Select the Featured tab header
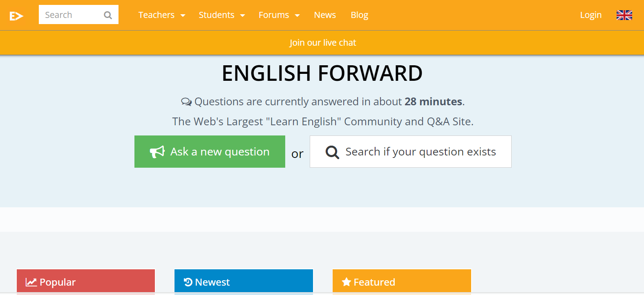 pos(402,281)
